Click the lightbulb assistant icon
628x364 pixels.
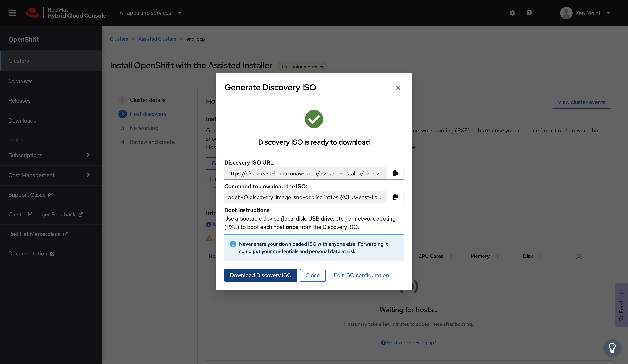coord(612,348)
